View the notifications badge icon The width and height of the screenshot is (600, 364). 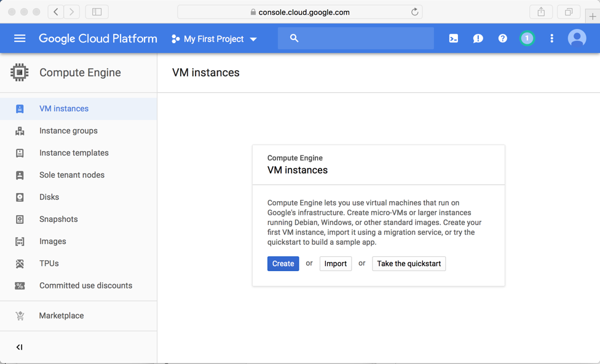527,39
